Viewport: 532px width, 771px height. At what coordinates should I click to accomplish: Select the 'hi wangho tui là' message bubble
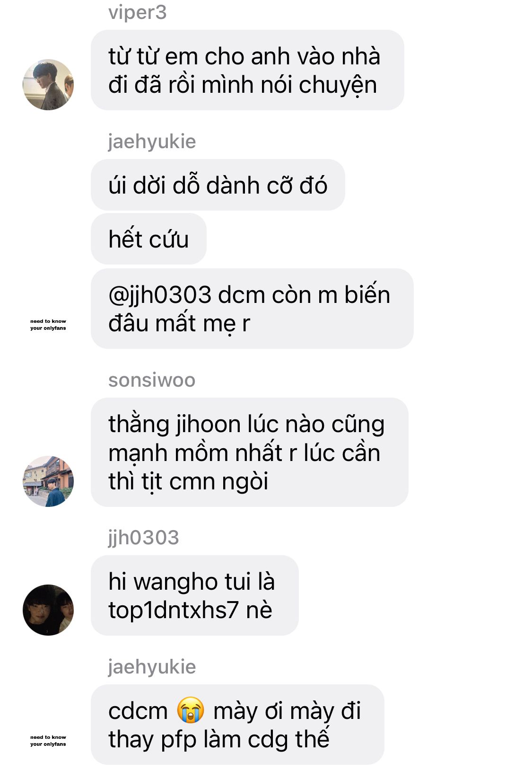[195, 595]
